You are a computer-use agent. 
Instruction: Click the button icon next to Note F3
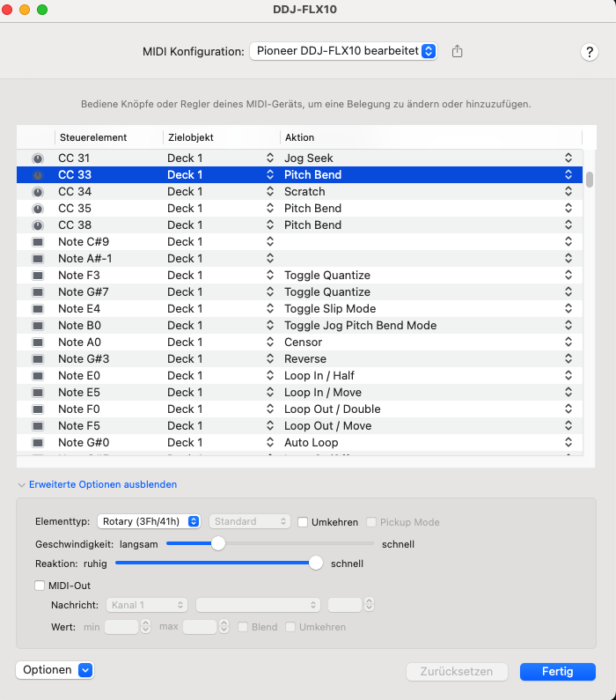coord(38,276)
